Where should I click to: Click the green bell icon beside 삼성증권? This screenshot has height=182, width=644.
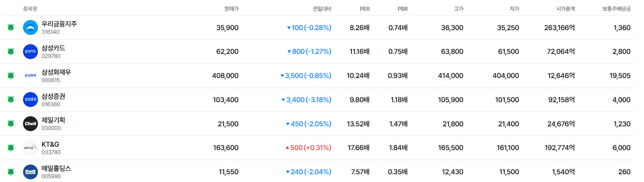[11, 100]
